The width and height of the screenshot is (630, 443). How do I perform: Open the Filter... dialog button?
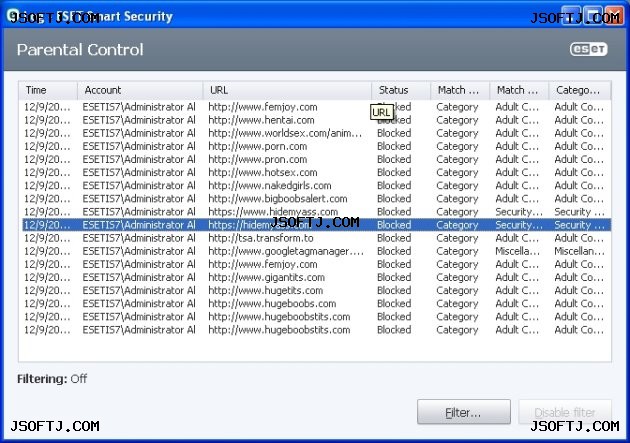pyautogui.click(x=464, y=412)
